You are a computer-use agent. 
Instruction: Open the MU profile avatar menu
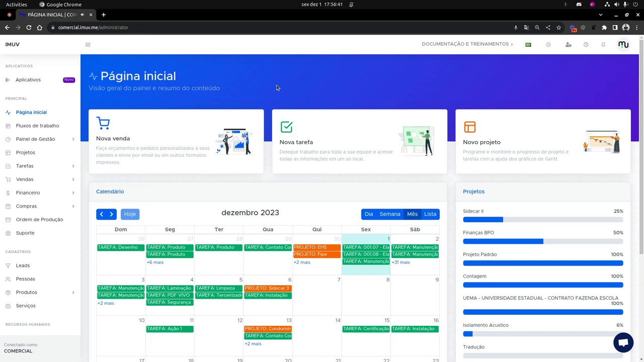point(623,44)
